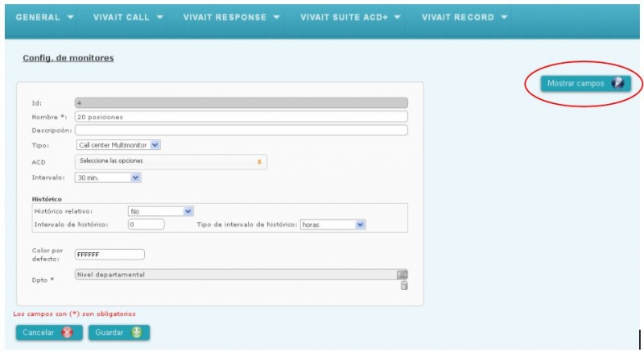
Task: Open the department list icon
Action: [402, 274]
